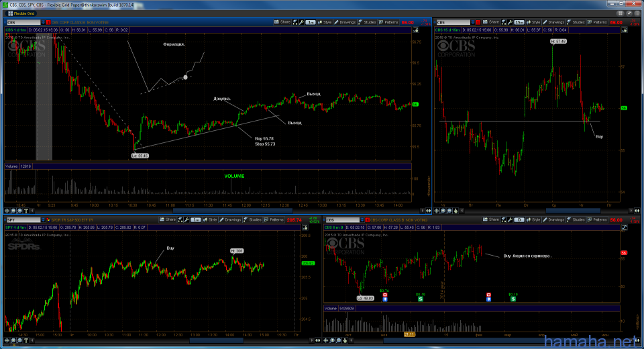Click the Volume 12616 label in top-left chart
Image resolution: width=644 pixels, height=349 pixels.
coord(19,166)
